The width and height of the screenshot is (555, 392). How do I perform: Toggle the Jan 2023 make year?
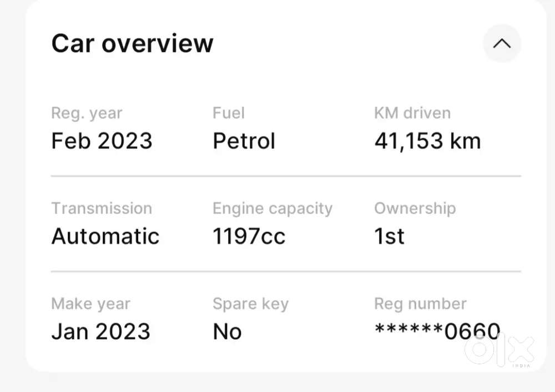101,331
